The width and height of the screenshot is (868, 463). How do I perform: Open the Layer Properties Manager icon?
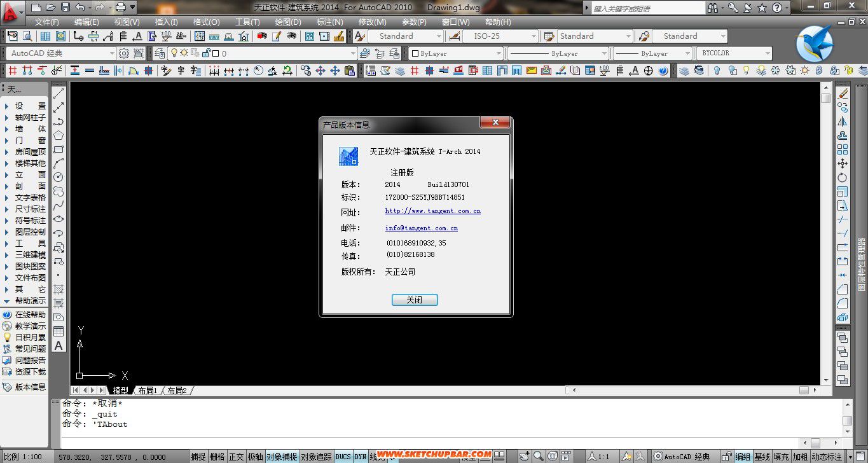point(158,53)
